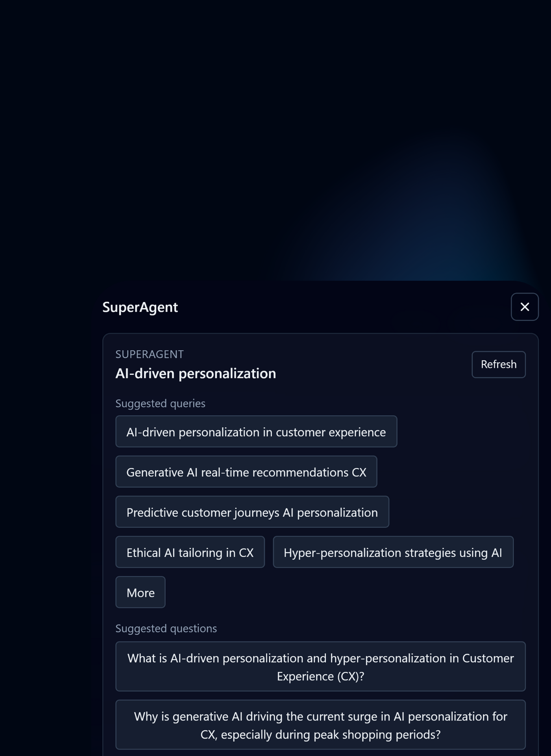Click the 'SuperAgent' panel title
551x756 pixels.
coord(140,307)
